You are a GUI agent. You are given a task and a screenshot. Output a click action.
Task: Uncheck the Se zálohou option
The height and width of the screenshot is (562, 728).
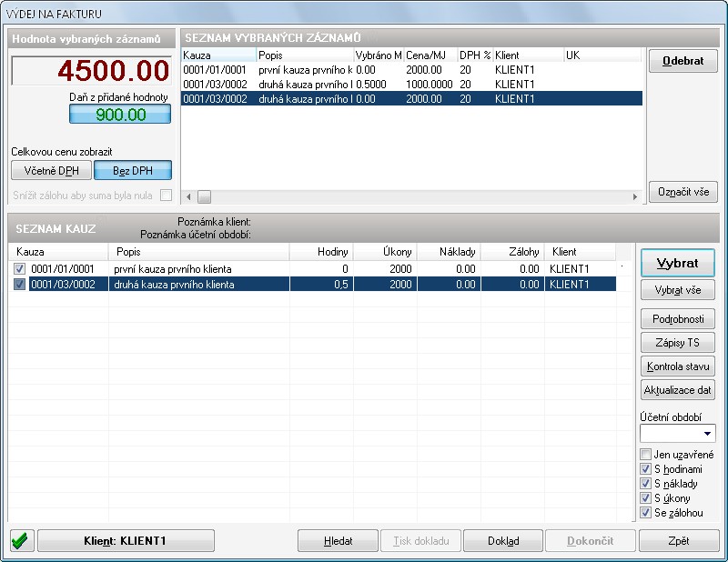pos(645,513)
